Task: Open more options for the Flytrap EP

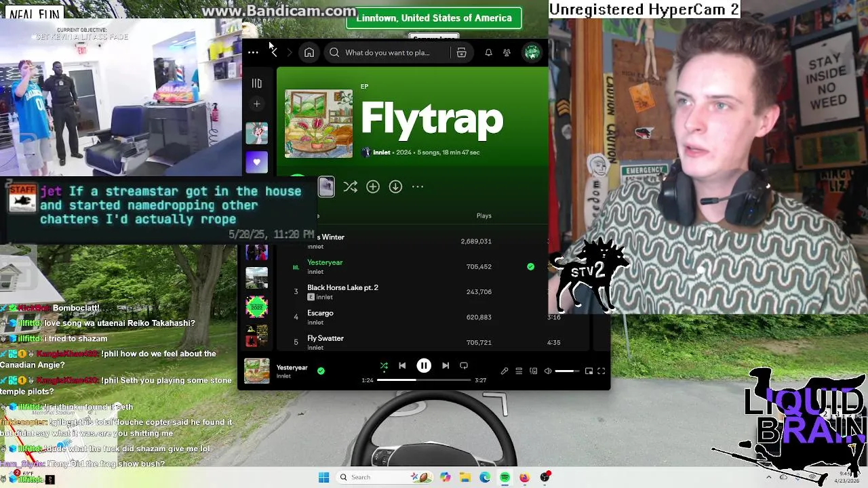Action: (418, 186)
